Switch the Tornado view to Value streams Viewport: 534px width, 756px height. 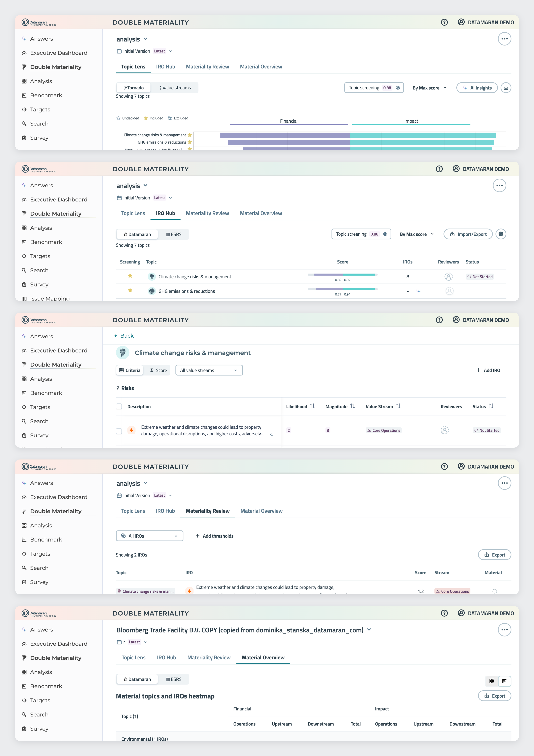(x=175, y=88)
